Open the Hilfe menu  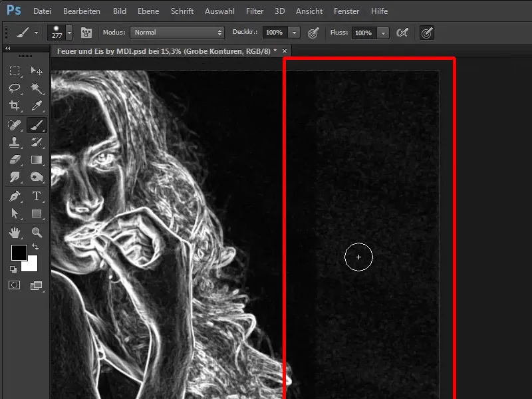(x=379, y=11)
